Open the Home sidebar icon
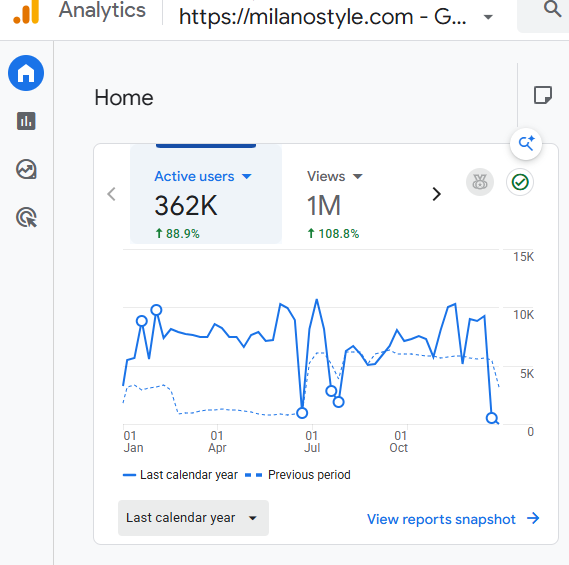This screenshot has height=565, width=569. tap(26, 73)
